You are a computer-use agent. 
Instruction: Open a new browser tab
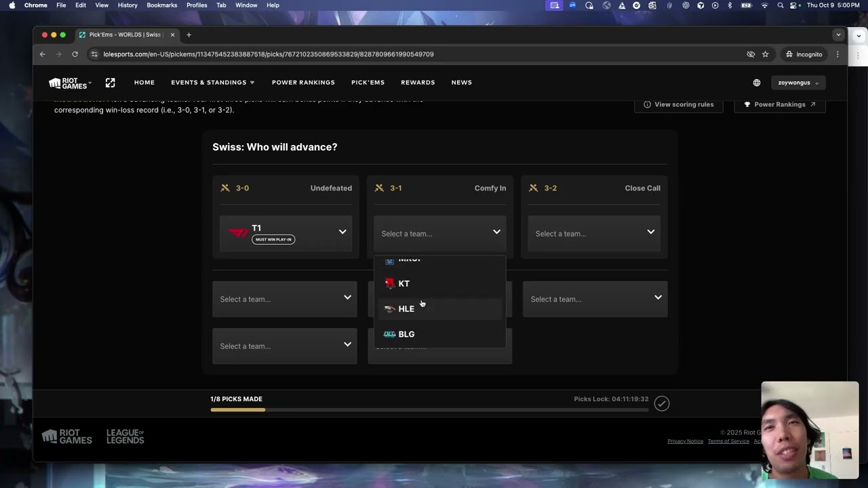tap(189, 35)
